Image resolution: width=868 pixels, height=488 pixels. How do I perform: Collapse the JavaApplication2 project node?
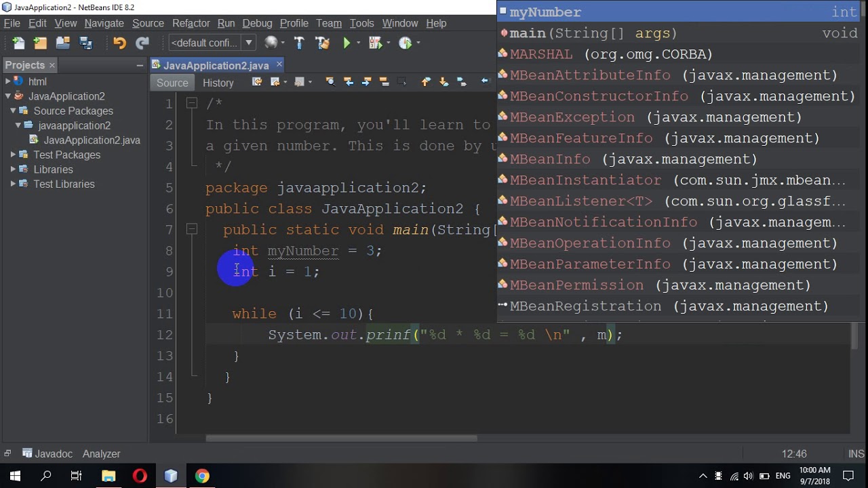(x=7, y=96)
